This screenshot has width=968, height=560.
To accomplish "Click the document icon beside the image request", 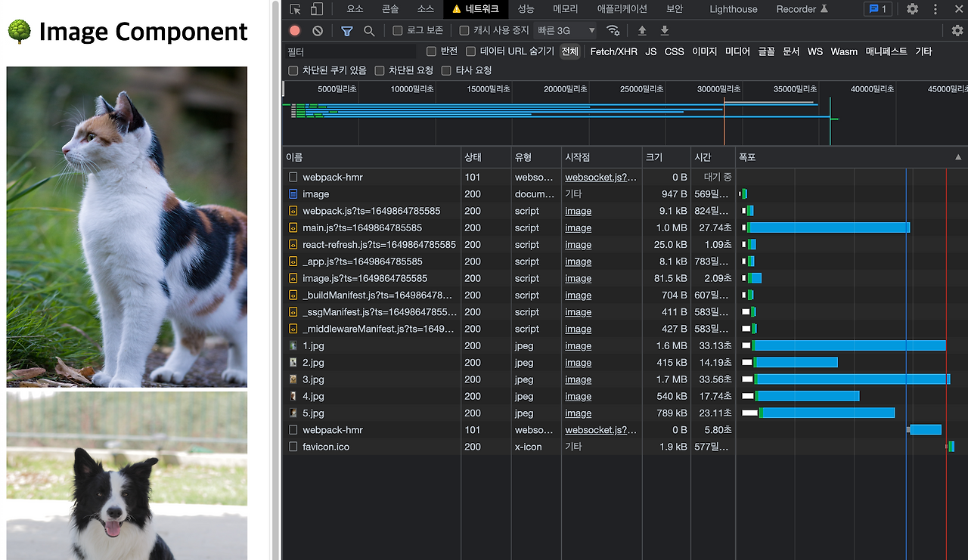I will 293,194.
